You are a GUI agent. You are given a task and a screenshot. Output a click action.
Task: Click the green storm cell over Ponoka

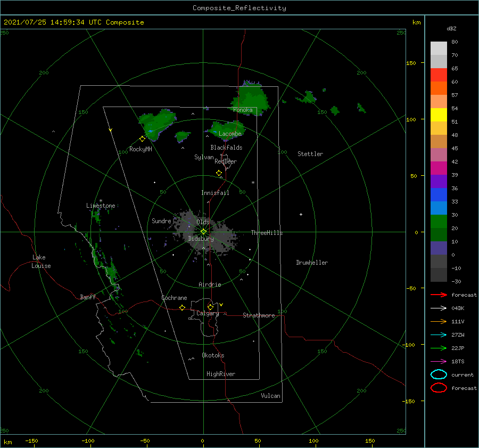click(251, 97)
